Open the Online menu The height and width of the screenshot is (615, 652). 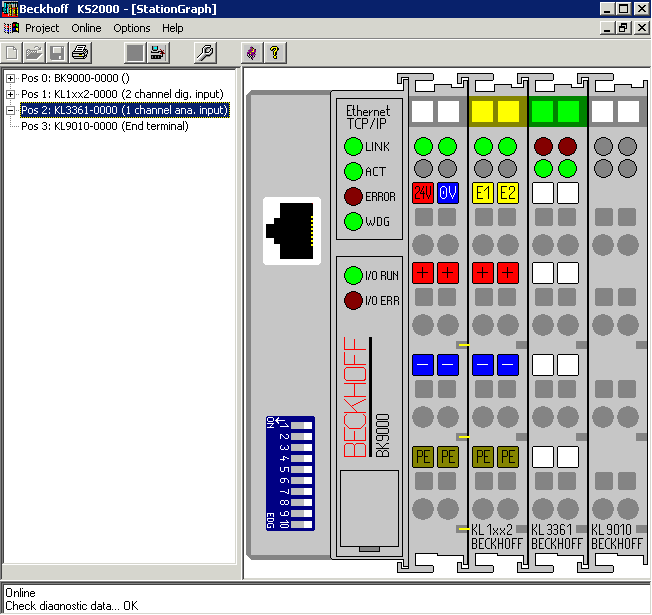pyautogui.click(x=86, y=28)
